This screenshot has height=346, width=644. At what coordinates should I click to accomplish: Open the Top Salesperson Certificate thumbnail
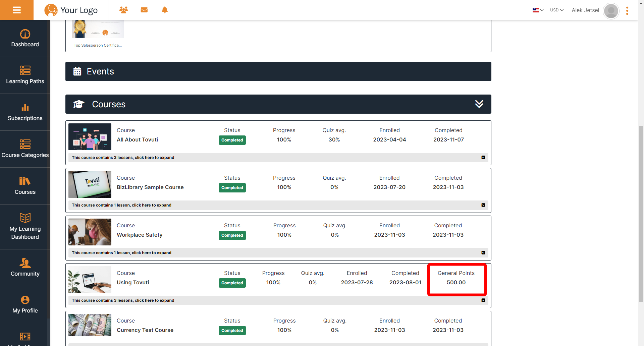[x=98, y=29]
